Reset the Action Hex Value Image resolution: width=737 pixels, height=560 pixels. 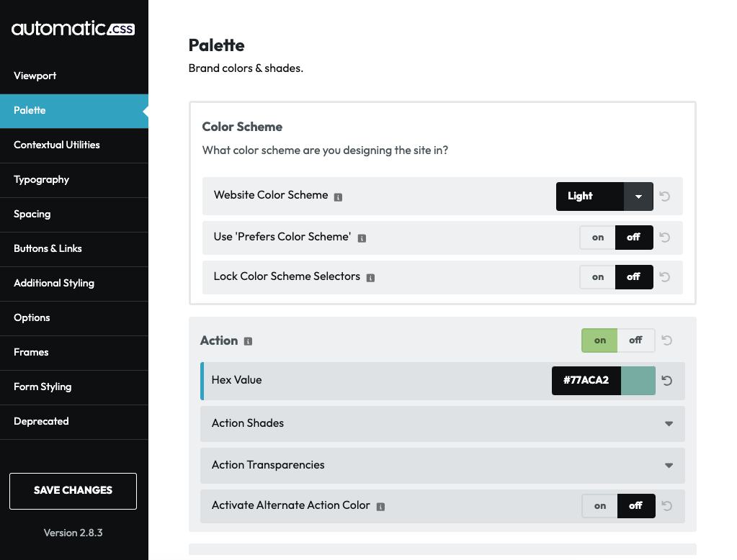[x=667, y=380]
